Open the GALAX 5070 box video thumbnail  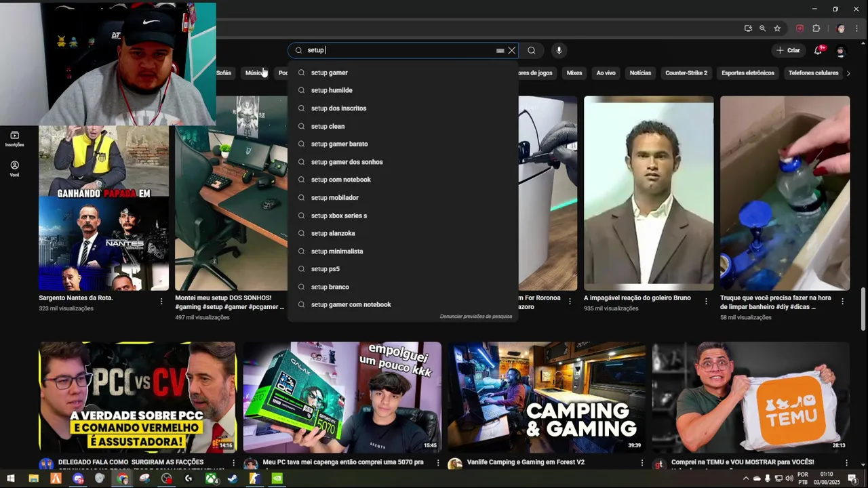pyautogui.click(x=342, y=397)
